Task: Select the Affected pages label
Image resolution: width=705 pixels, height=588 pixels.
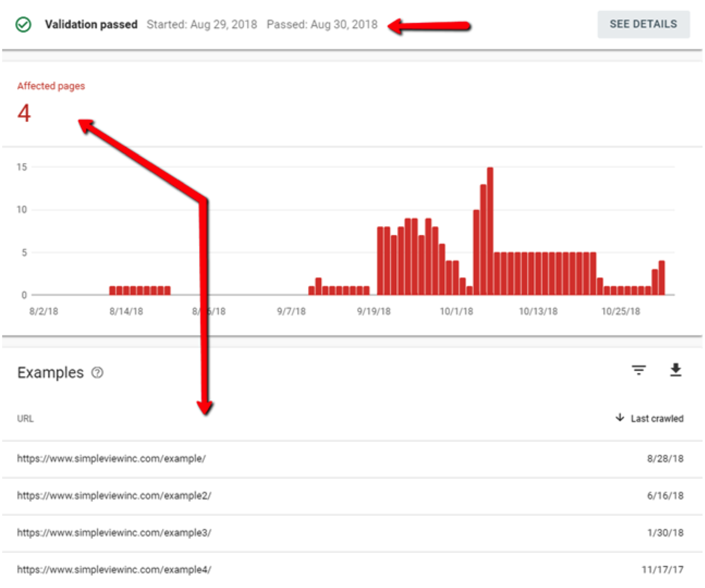Action: pos(51,86)
